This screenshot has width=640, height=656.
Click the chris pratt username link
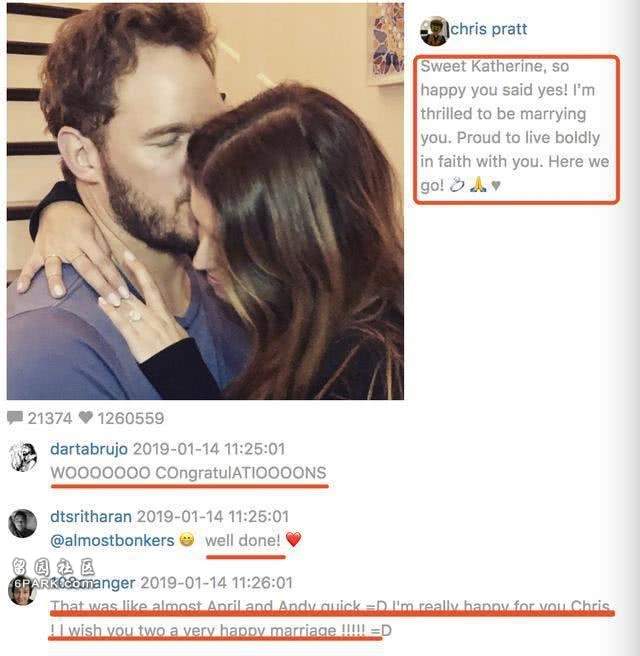coord(489,29)
